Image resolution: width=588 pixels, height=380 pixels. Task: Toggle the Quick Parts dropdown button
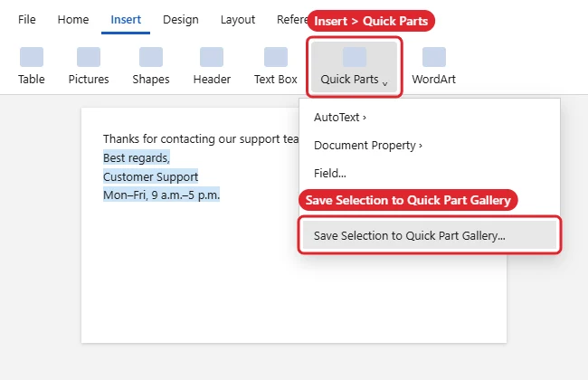(x=354, y=67)
